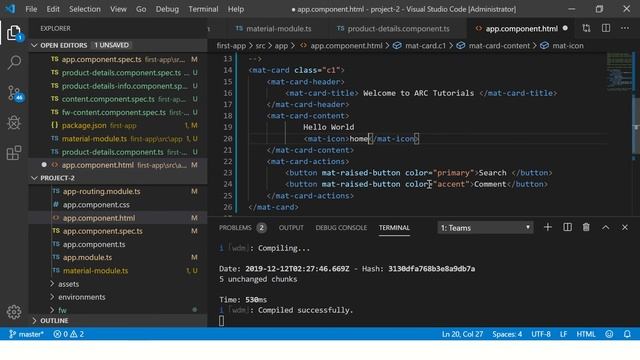Switch to Output panel tab
This screenshot has height=360, width=640.
(291, 228)
